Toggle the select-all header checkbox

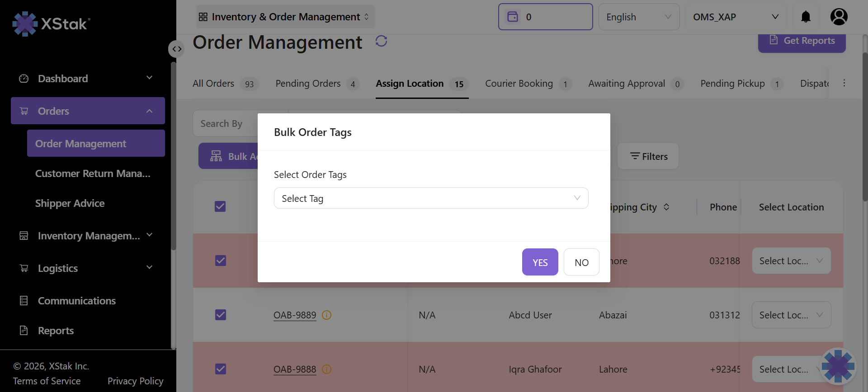(220, 207)
